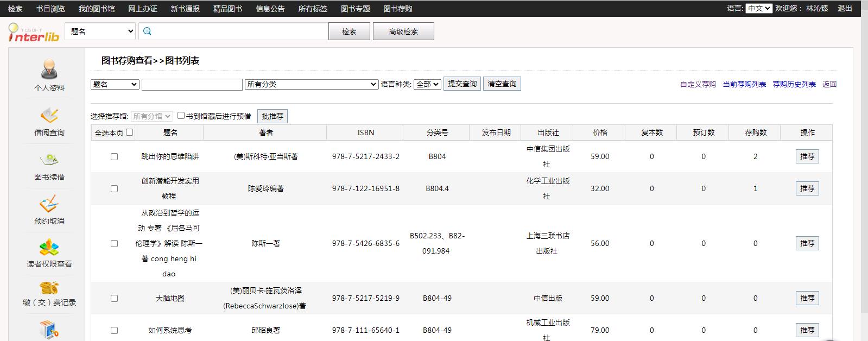Click the 提交查询 button
This screenshot has width=868, height=341.
pos(462,84)
